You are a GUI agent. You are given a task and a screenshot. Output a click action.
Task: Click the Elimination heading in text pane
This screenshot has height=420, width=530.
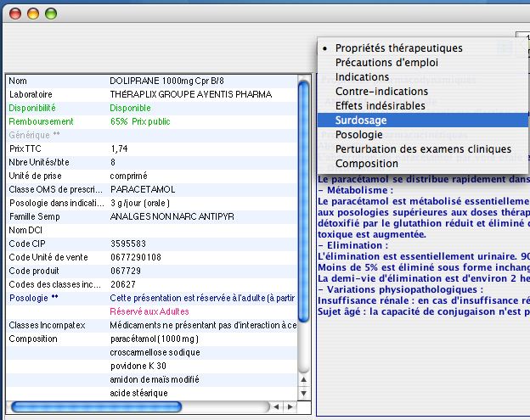(x=353, y=245)
